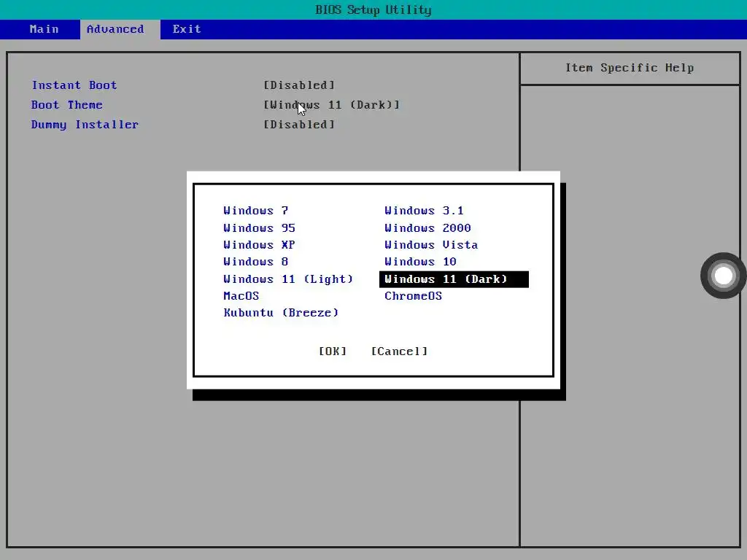
Task: Select the Dummy Installer setting label
Action: pos(85,124)
